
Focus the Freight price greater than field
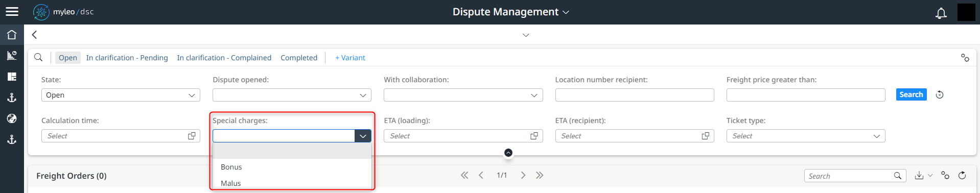click(x=806, y=95)
